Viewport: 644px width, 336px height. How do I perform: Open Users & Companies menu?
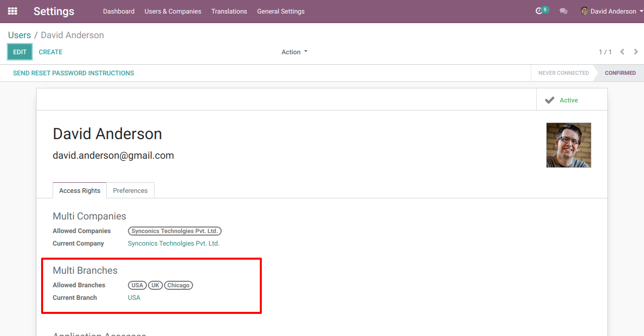tap(173, 11)
